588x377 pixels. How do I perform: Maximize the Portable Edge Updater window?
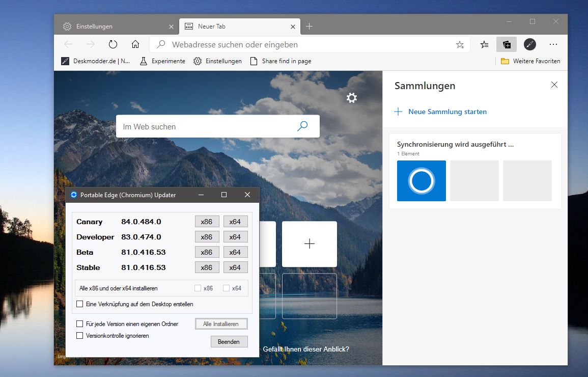click(224, 195)
